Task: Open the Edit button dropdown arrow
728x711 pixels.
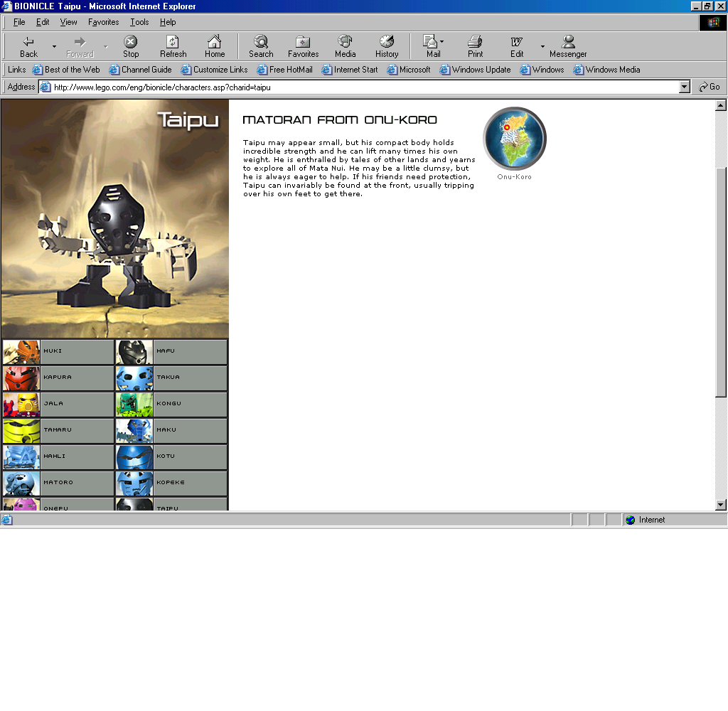Action: point(542,47)
